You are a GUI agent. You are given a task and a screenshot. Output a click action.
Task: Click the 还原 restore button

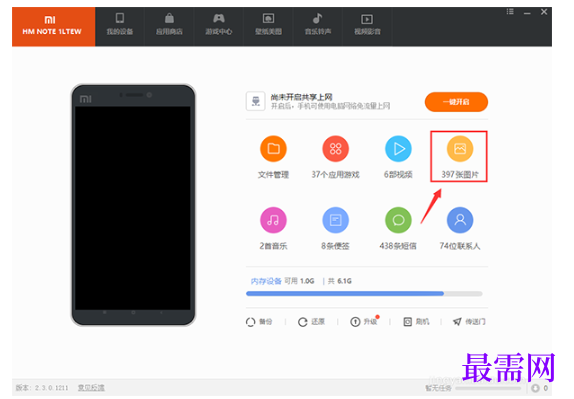click(312, 322)
